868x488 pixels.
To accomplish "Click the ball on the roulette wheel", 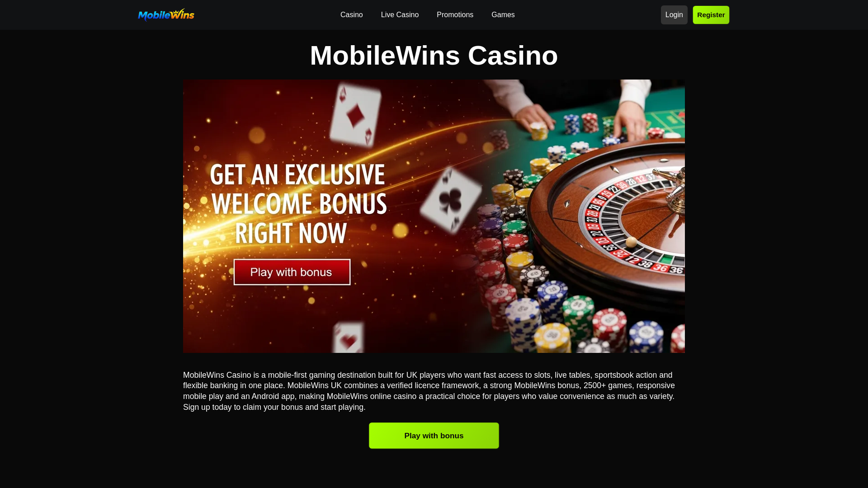I will [631, 242].
